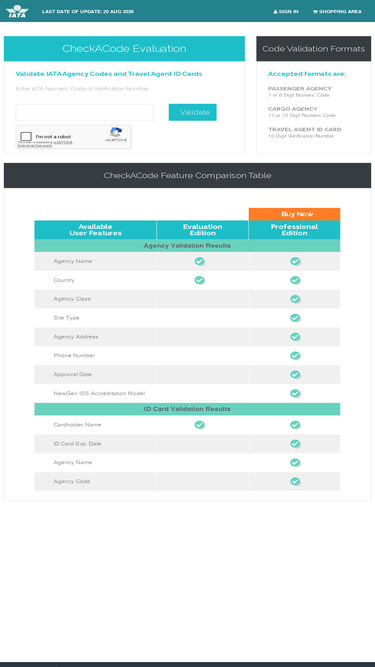375x667 pixels.
Task: Click Evaluation Edition checkmark for Country
Action: 199,280
